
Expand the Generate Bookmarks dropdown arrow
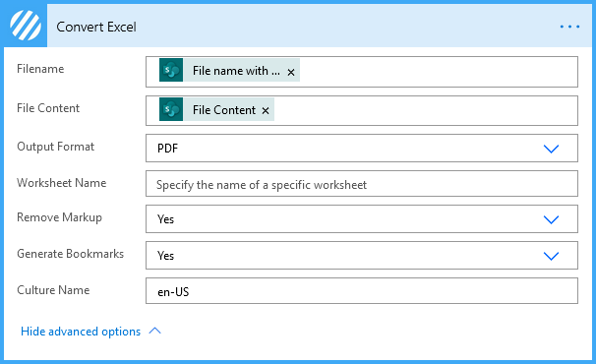[x=551, y=256]
